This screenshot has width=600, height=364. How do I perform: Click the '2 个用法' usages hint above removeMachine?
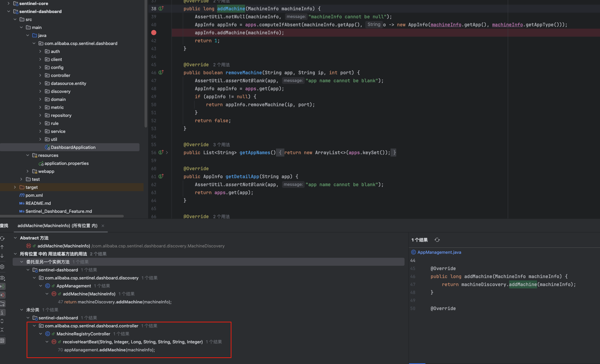point(221,65)
